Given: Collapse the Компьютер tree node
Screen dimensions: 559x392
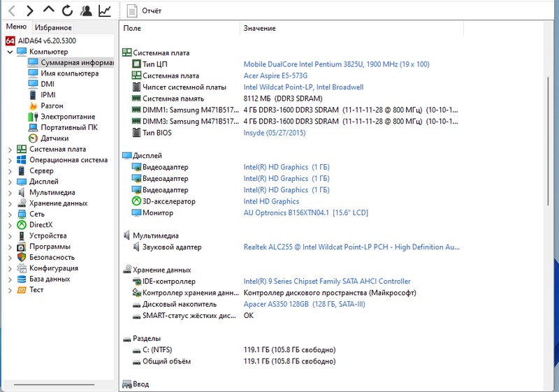Looking at the screenshot, I should coord(10,52).
